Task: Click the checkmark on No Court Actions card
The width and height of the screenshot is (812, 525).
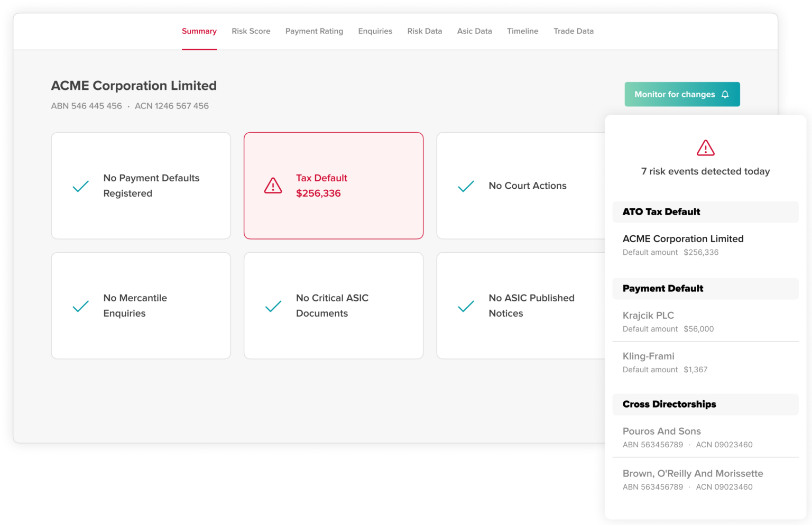Action: click(x=466, y=186)
